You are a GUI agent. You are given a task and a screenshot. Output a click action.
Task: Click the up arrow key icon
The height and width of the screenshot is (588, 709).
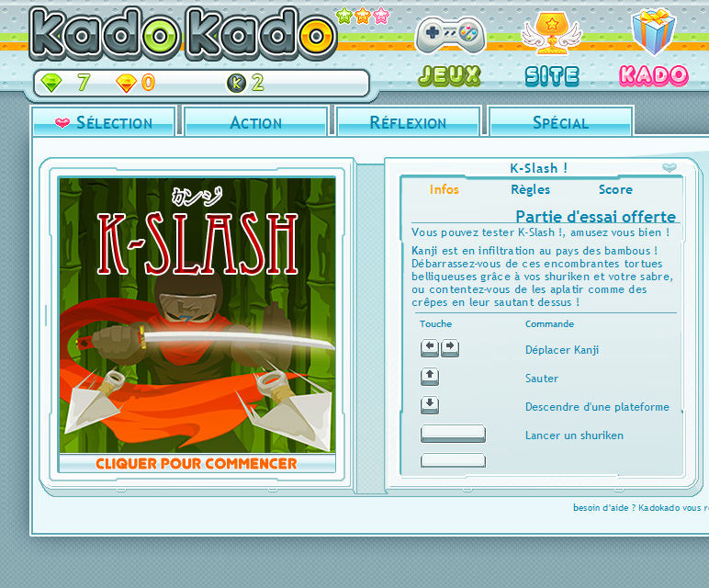[x=430, y=377]
